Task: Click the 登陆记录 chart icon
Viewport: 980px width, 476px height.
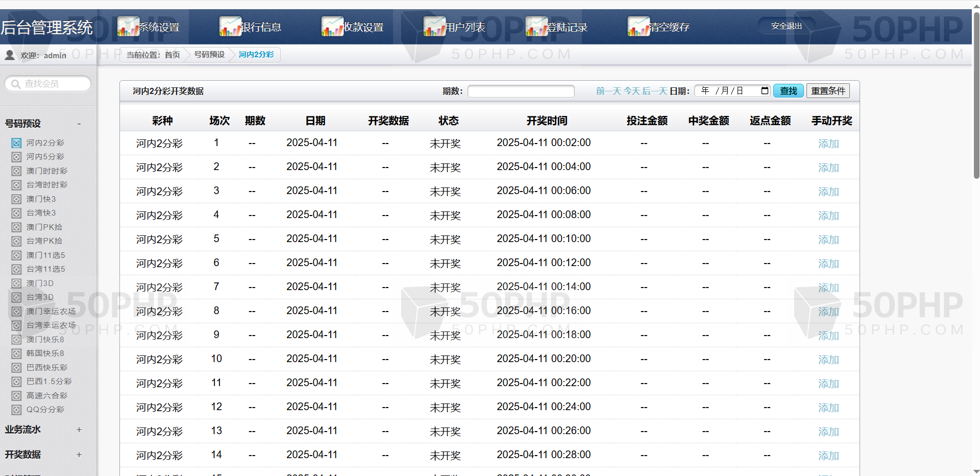Action: [536, 27]
